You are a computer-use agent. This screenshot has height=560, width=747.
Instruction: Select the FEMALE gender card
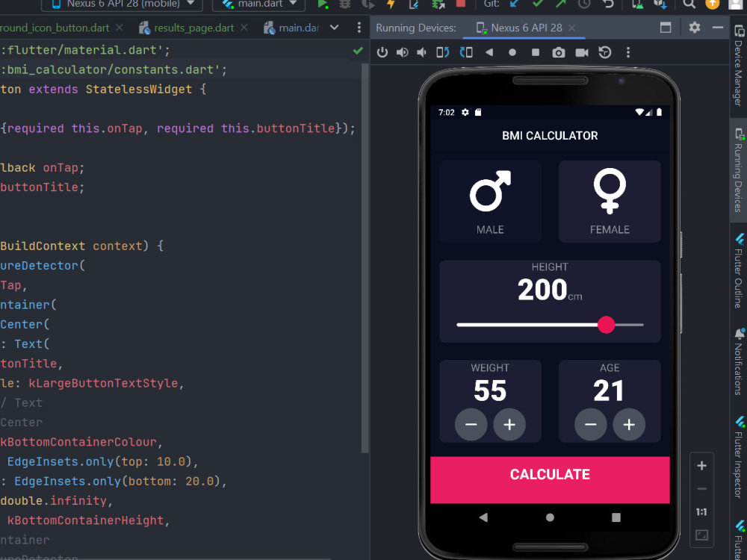tap(610, 200)
